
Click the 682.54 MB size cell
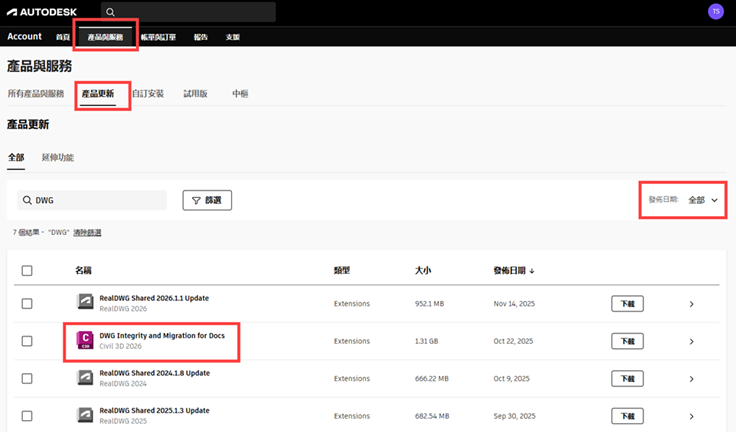coord(432,416)
